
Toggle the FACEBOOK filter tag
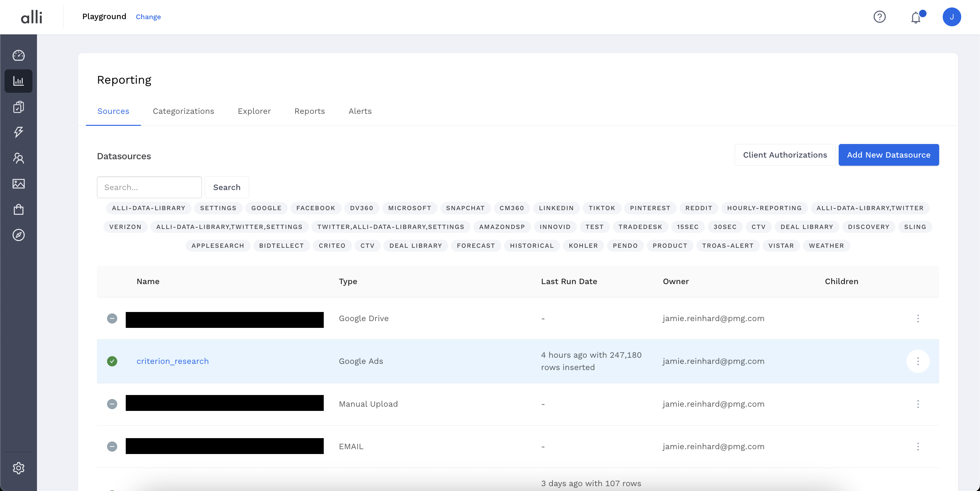[x=315, y=208]
